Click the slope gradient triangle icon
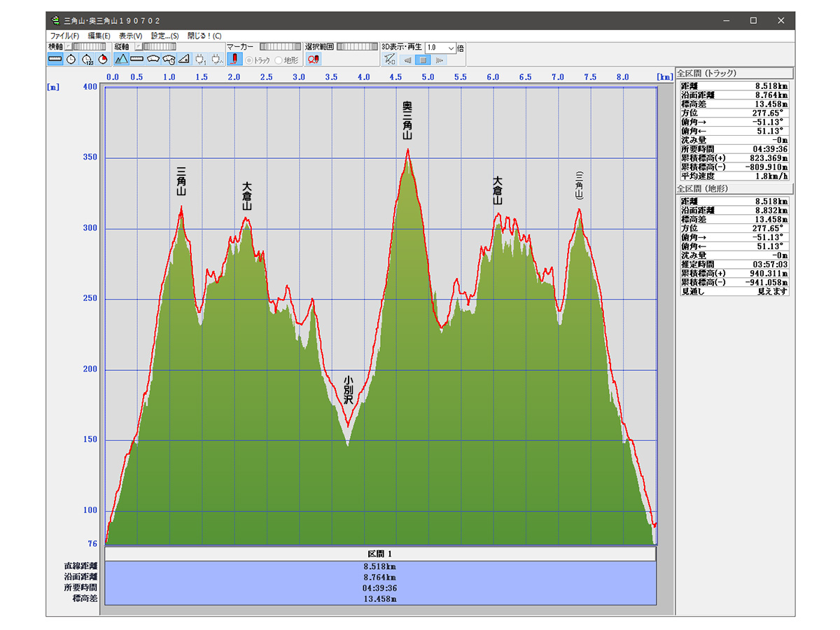The width and height of the screenshot is (840, 630). (184, 59)
